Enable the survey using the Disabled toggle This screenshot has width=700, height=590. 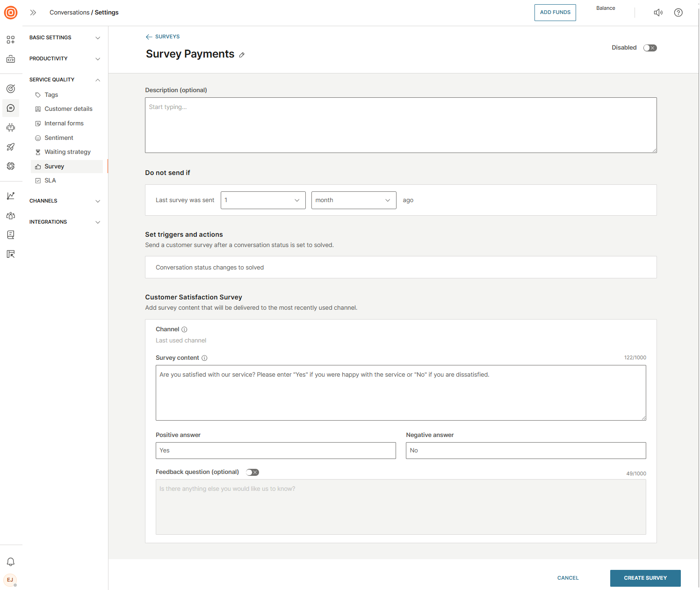pyautogui.click(x=649, y=48)
